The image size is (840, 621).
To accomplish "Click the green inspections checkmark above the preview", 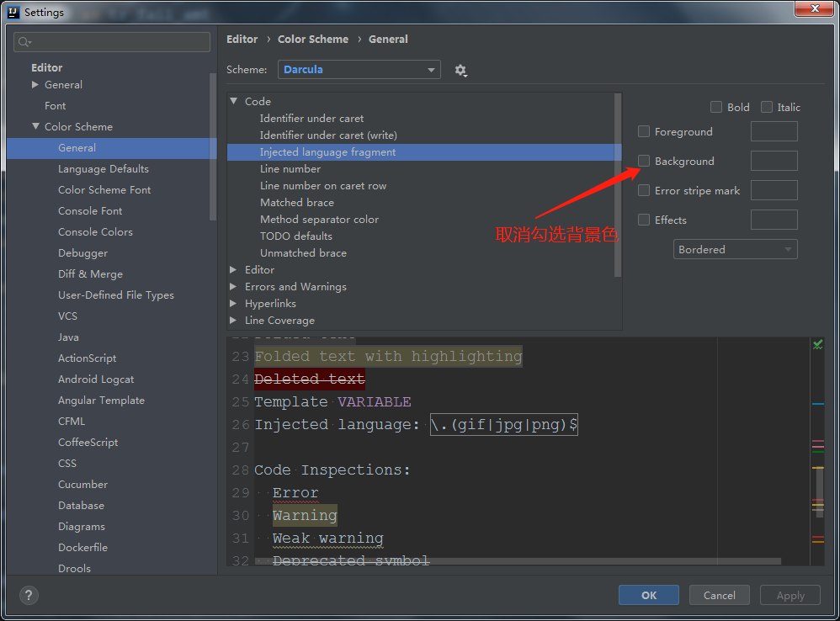I will pos(817,343).
